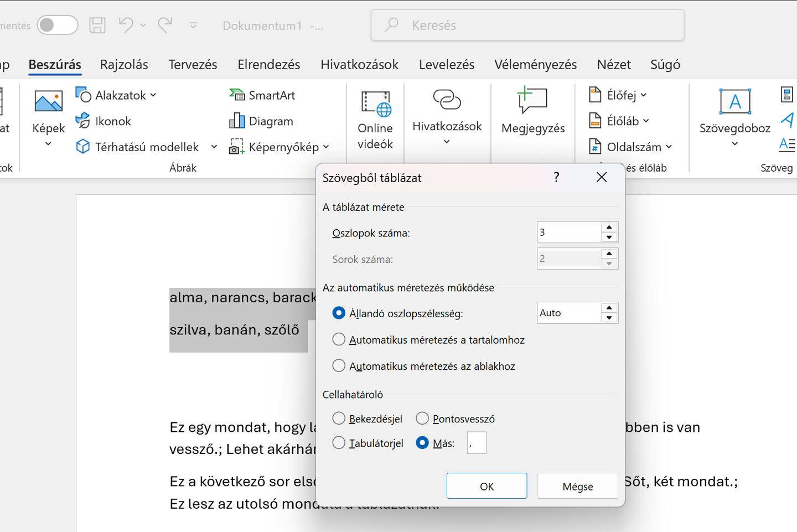The width and height of the screenshot is (797, 532).
Task: Open the Nézet tab
Action: 614,65
